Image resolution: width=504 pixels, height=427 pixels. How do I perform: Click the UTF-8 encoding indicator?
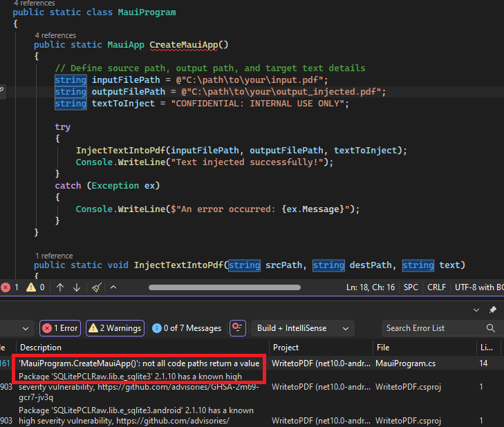(479, 287)
